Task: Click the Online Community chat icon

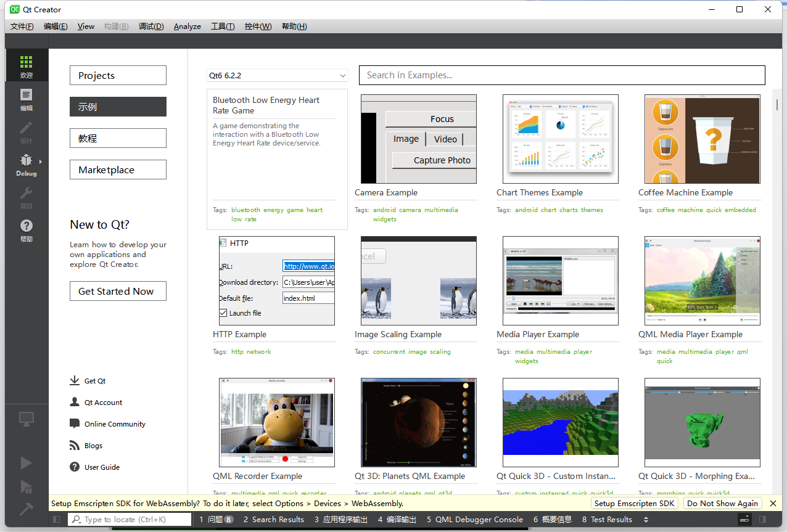Action: click(x=75, y=424)
